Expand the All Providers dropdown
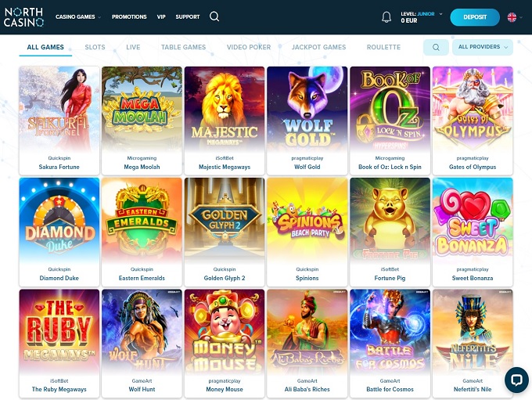 pyautogui.click(x=483, y=47)
